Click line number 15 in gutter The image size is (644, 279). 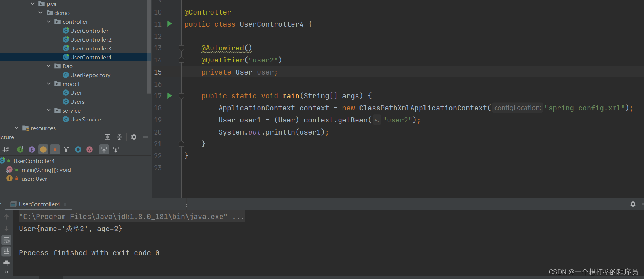pyautogui.click(x=158, y=72)
